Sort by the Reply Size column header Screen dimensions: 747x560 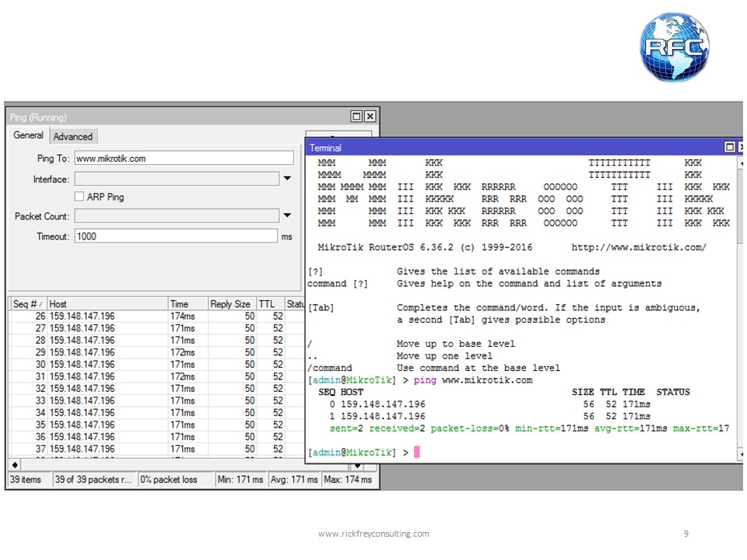pyautogui.click(x=232, y=304)
